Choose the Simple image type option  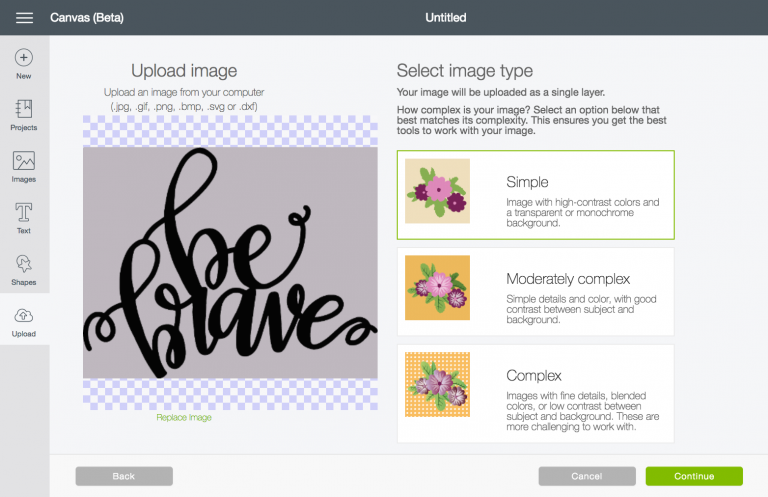click(535, 195)
